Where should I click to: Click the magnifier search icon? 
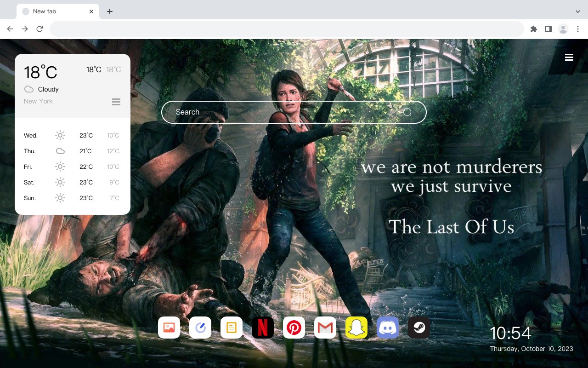click(x=407, y=112)
